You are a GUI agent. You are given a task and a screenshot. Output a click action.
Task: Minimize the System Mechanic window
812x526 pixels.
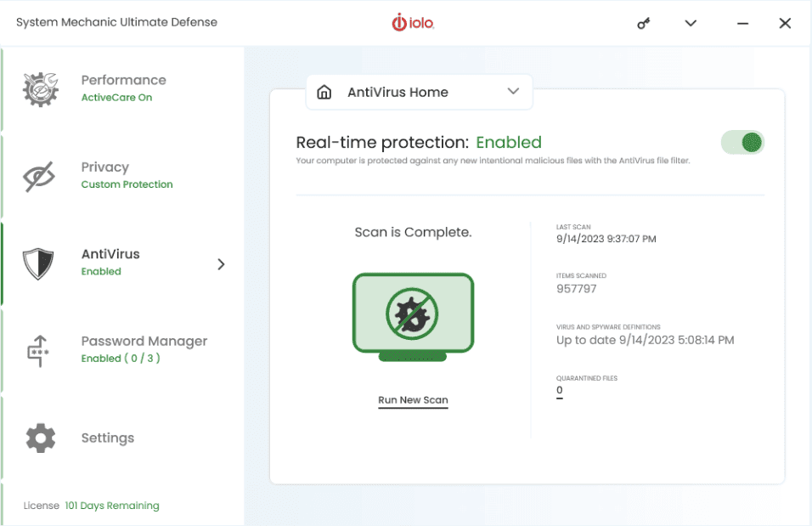click(x=742, y=23)
